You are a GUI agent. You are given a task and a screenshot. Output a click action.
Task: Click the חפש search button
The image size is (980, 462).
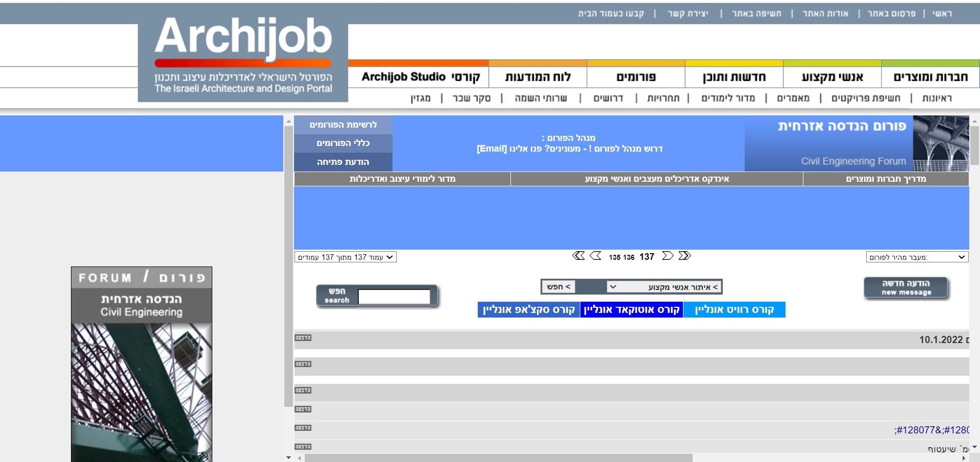tap(337, 296)
